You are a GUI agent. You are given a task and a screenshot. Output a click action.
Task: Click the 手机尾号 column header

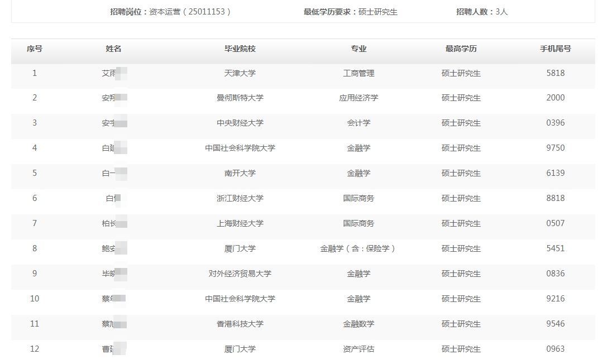(x=555, y=49)
